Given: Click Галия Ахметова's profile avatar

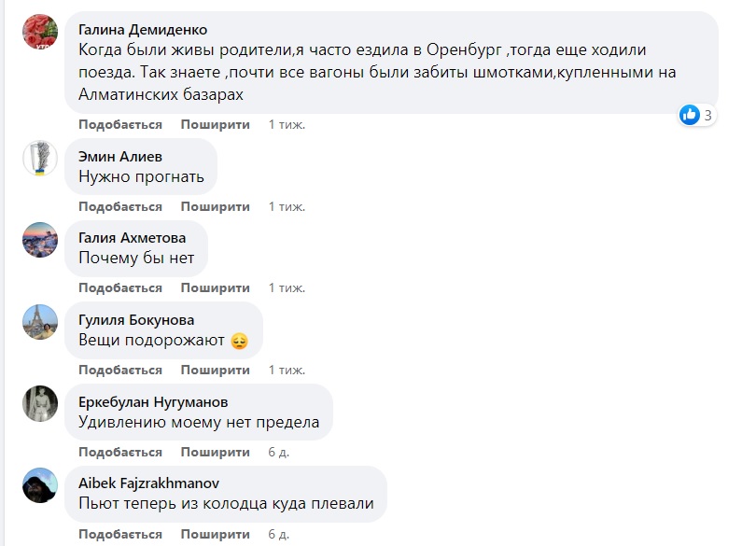Looking at the screenshot, I should (40, 240).
